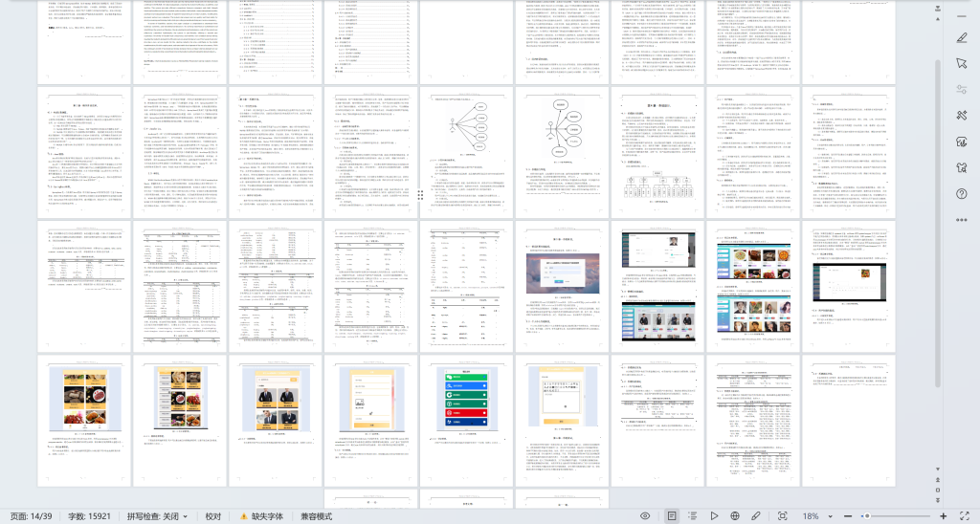Switch to writing mode pen view

coord(756,516)
